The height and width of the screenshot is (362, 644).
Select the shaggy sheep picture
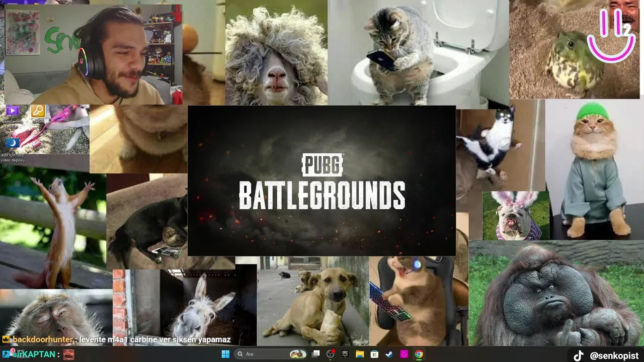tap(276, 53)
